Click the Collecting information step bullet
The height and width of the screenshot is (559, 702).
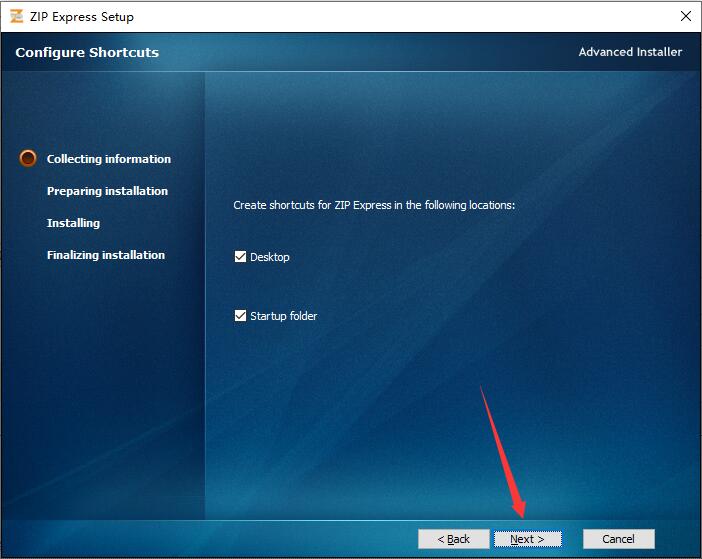click(x=28, y=158)
